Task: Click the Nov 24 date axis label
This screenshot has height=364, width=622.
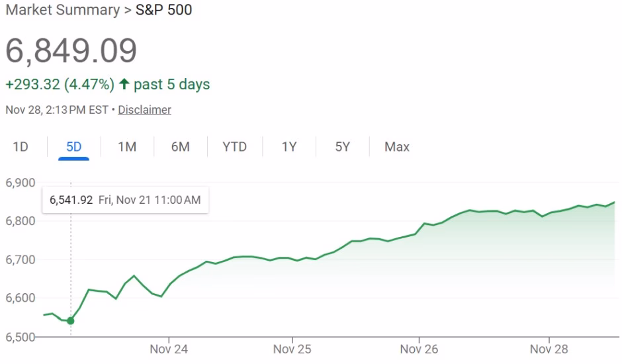Action: coord(169,349)
